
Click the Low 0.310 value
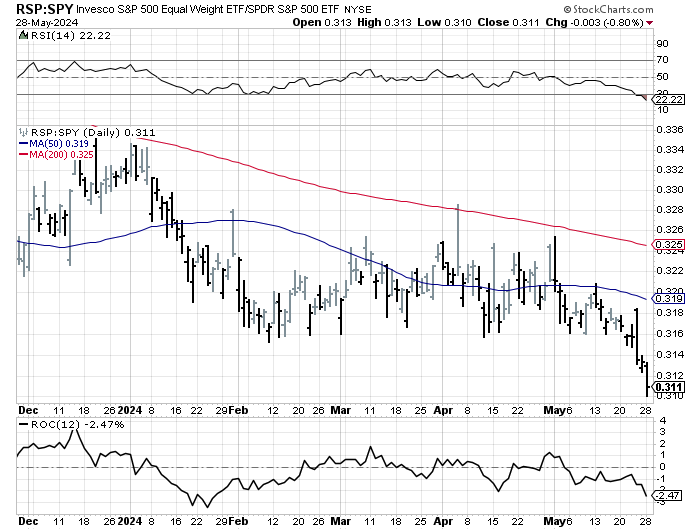(x=444, y=22)
